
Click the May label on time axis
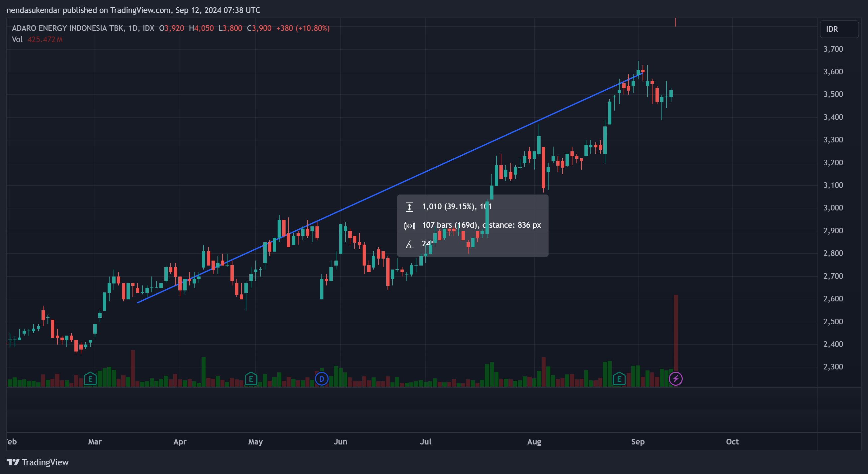[x=255, y=442]
